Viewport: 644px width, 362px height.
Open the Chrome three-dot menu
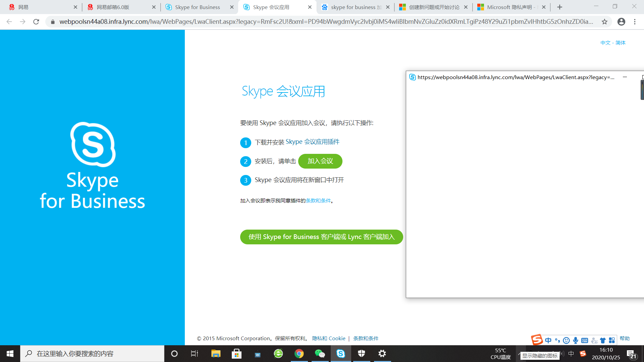(635, 22)
